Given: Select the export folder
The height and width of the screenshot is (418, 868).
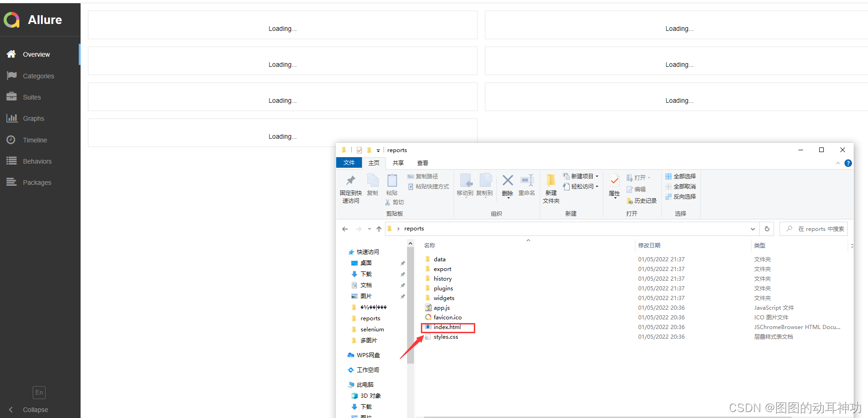Looking at the screenshot, I should click(x=442, y=269).
